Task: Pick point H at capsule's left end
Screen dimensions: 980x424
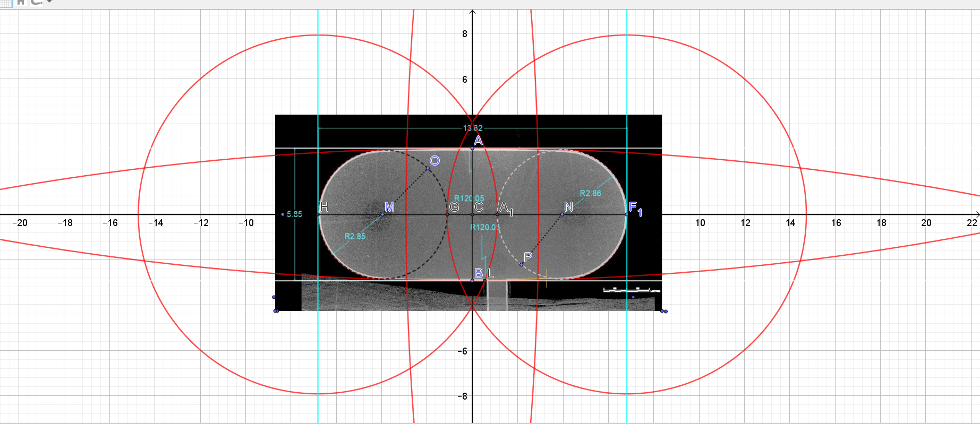Action: [x=319, y=214]
